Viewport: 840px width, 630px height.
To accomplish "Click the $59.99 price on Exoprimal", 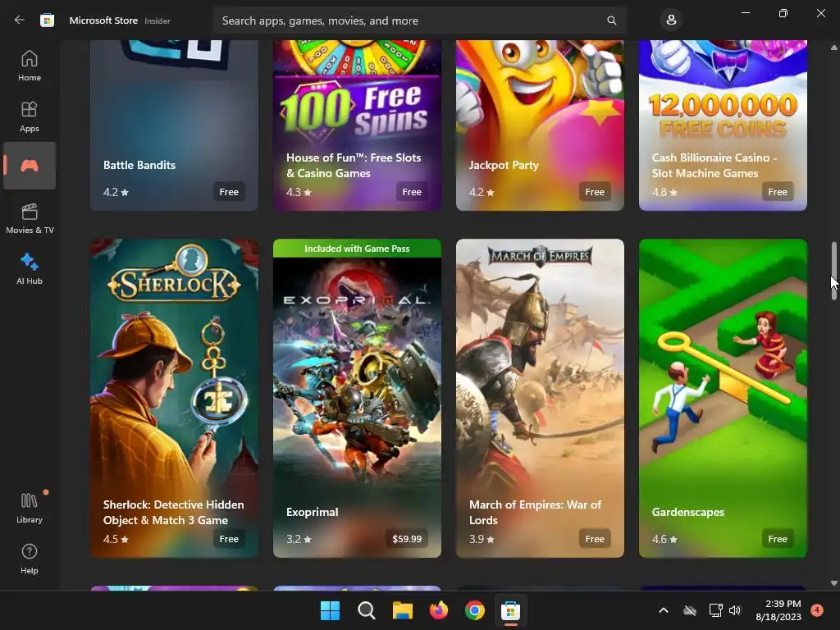I will click(407, 539).
